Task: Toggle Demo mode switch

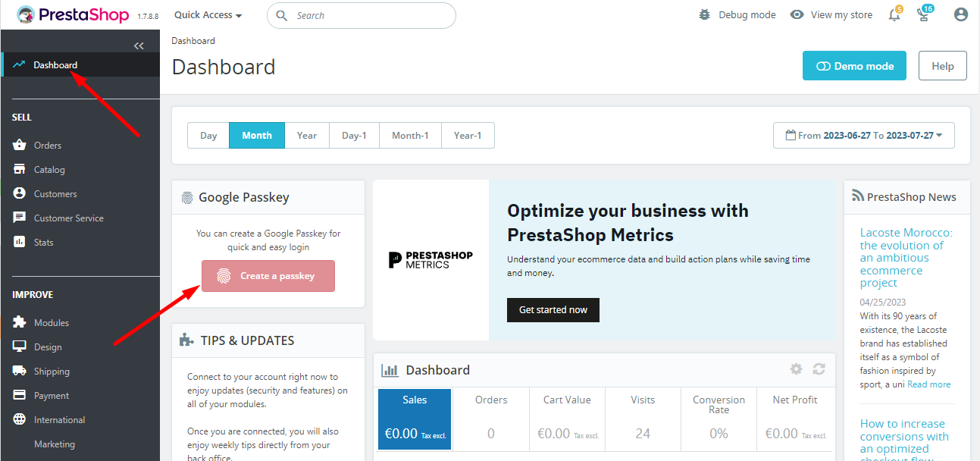Action: coord(854,66)
